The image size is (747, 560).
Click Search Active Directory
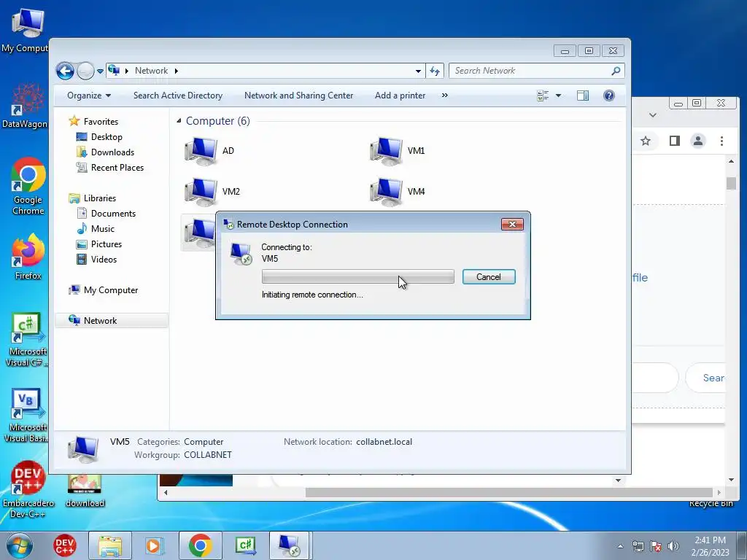pyautogui.click(x=178, y=96)
